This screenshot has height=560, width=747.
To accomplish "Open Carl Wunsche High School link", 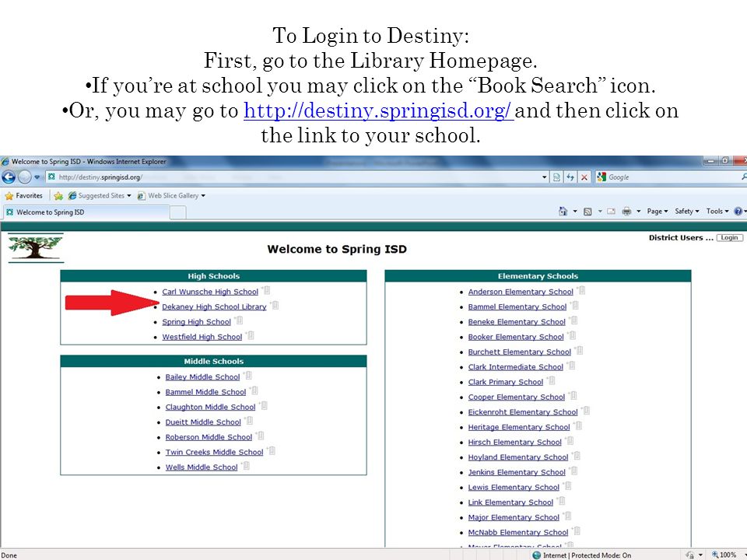I will [x=209, y=292].
